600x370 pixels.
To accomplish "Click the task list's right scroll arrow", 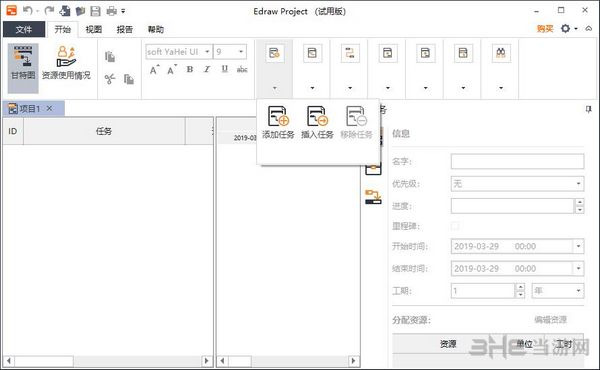I will point(207,360).
